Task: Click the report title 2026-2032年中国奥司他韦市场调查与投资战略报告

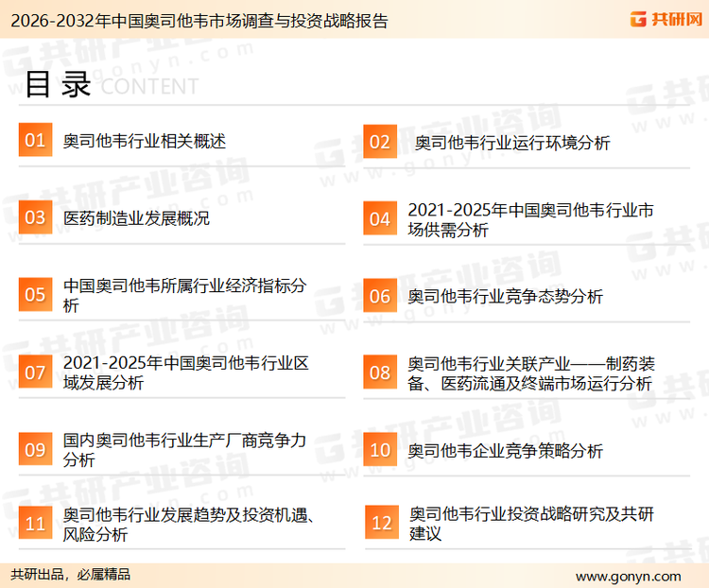Action: coord(199,21)
